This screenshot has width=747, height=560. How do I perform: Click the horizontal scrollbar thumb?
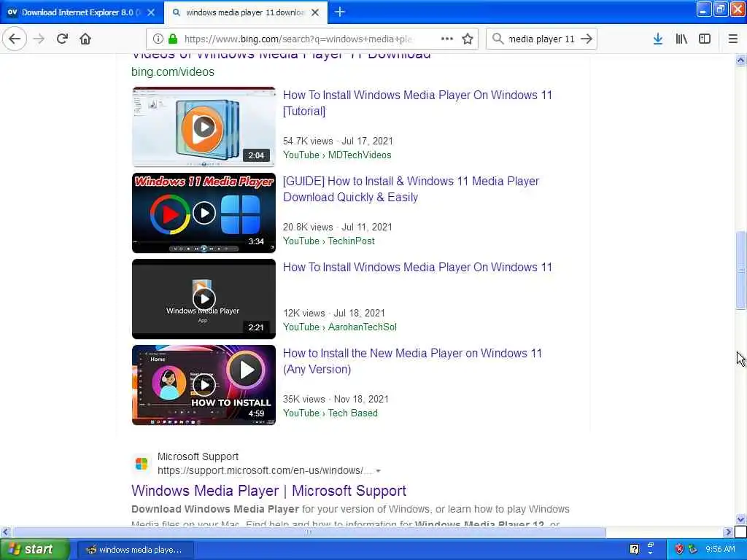click(309, 532)
